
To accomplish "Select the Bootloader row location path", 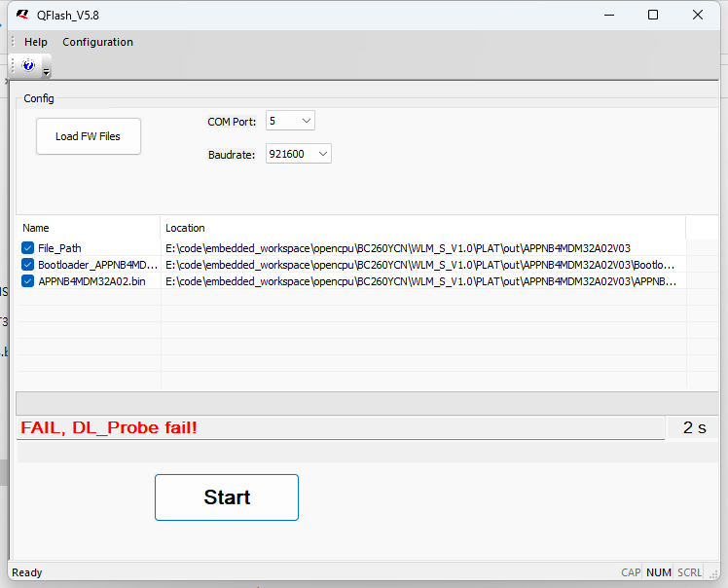I will click(x=419, y=265).
